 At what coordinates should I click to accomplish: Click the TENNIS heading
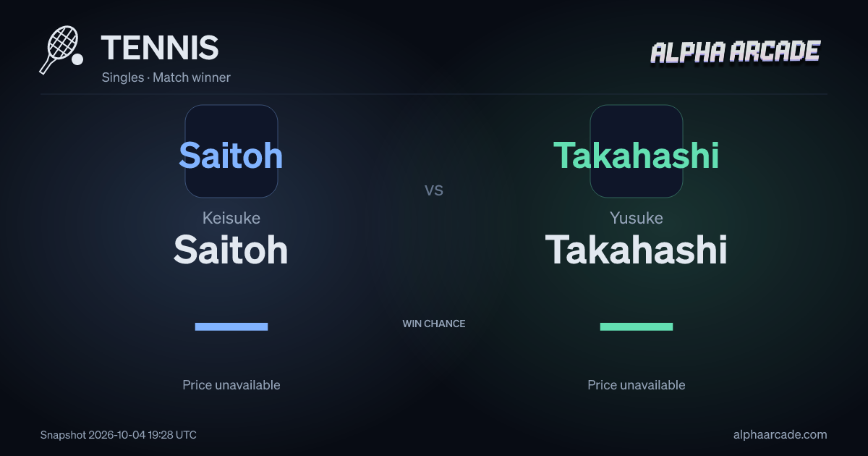[160, 48]
